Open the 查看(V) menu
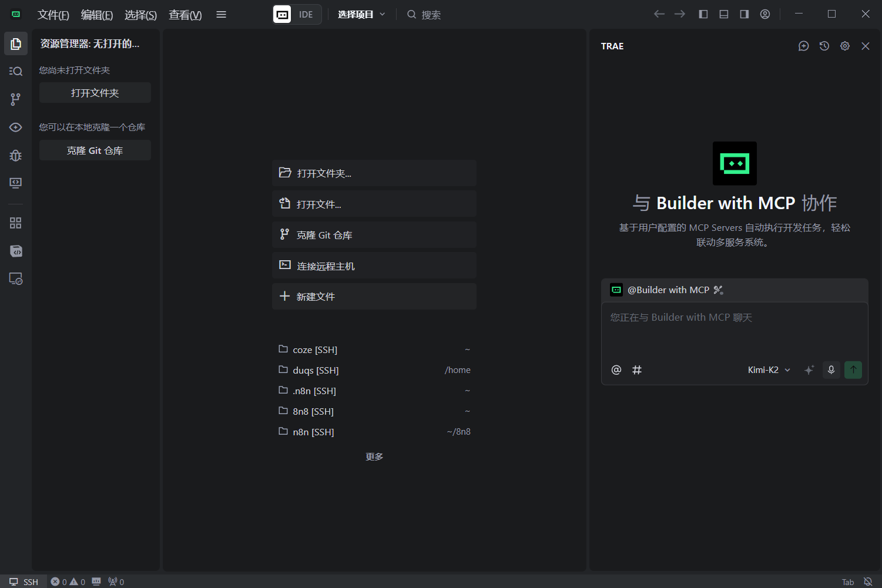Viewport: 882px width, 588px height. point(185,15)
